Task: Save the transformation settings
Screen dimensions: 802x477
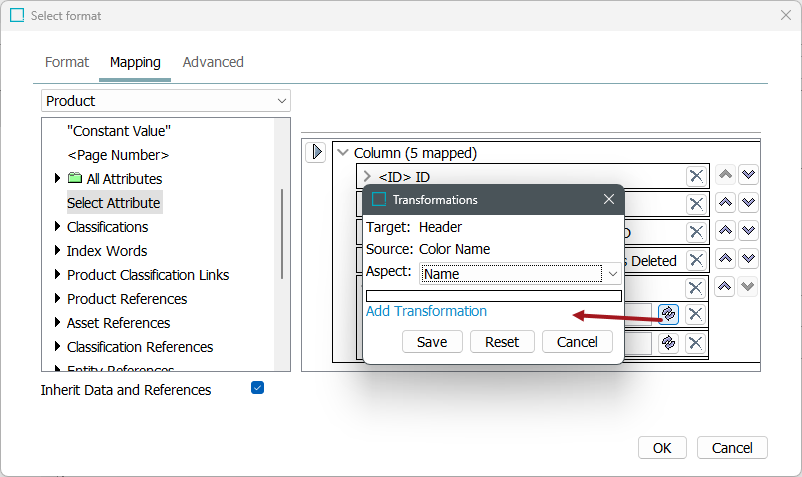Action: pyautogui.click(x=432, y=342)
